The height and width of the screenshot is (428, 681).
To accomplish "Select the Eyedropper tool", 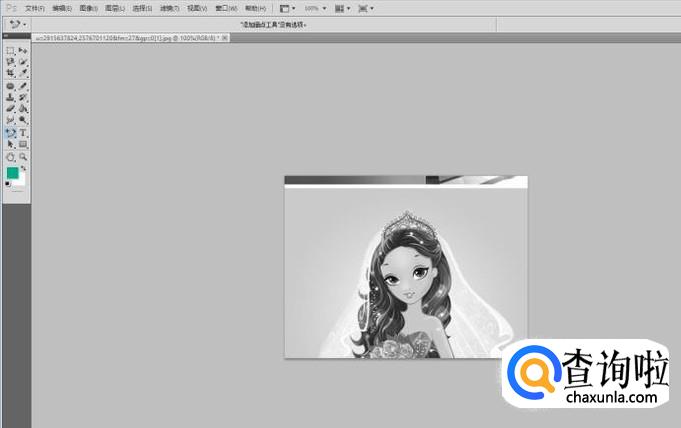I will point(23,73).
